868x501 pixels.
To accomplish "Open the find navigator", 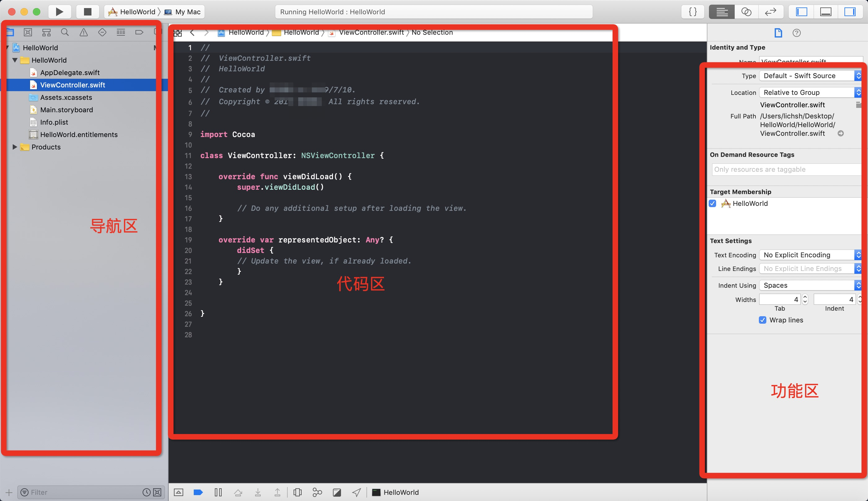I will click(x=65, y=32).
